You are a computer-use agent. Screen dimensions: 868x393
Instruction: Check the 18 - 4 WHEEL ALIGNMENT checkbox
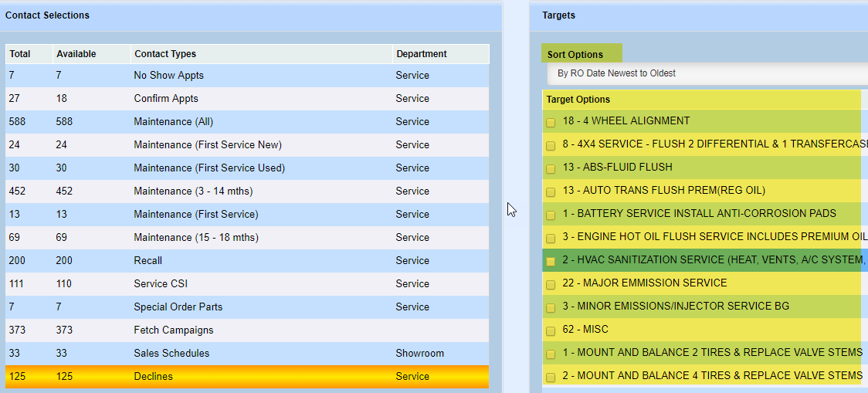pyautogui.click(x=551, y=122)
